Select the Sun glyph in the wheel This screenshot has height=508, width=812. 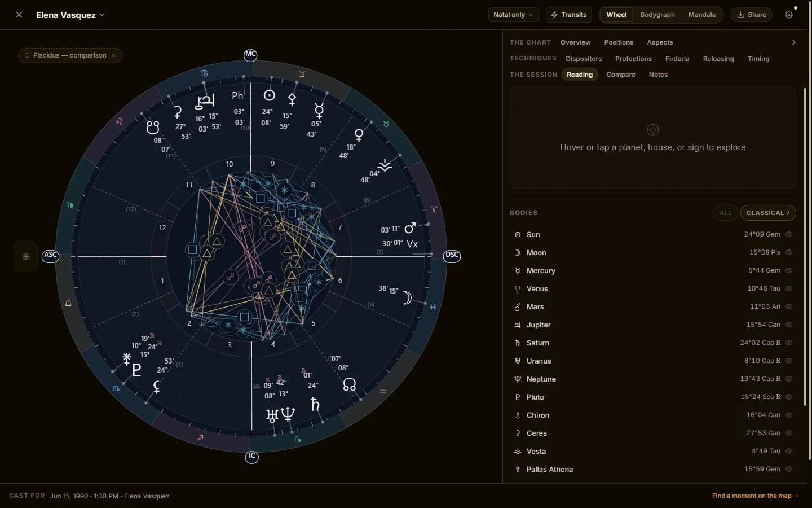(x=270, y=95)
